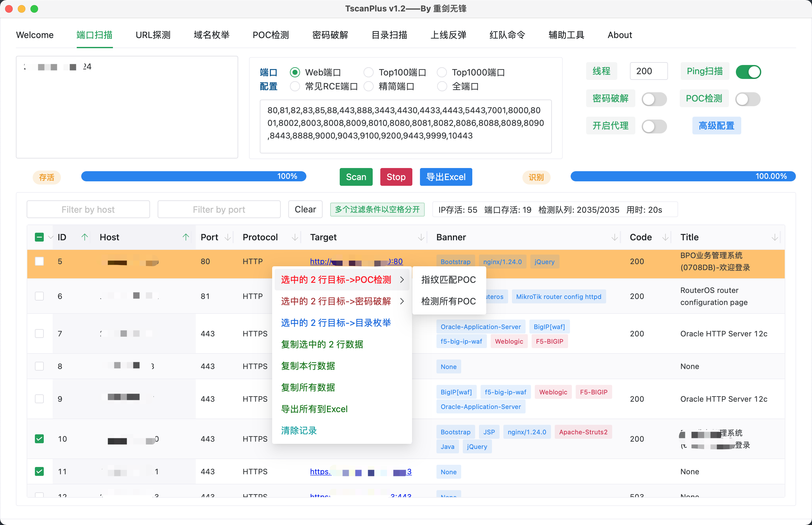Click the Filter by host field

click(x=88, y=209)
